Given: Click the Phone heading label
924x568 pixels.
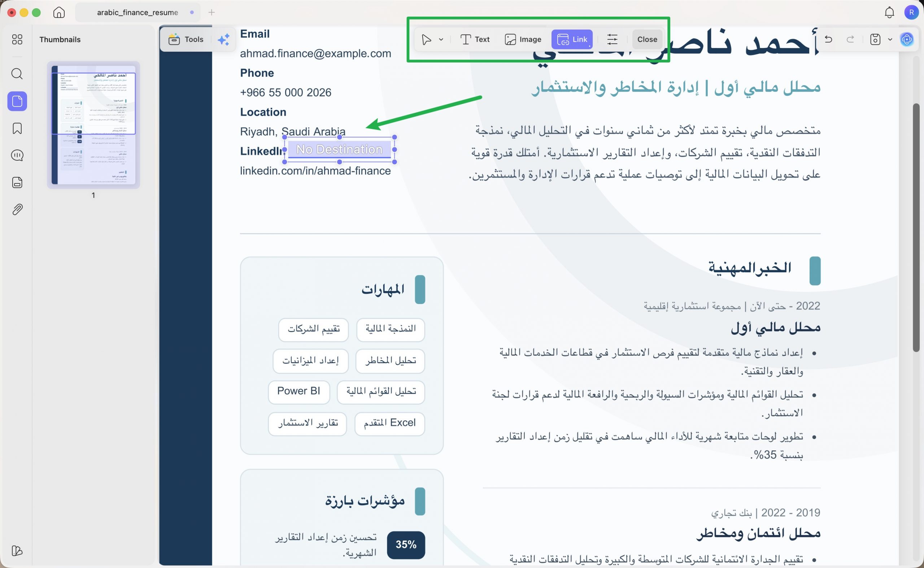Looking at the screenshot, I should tap(257, 73).
